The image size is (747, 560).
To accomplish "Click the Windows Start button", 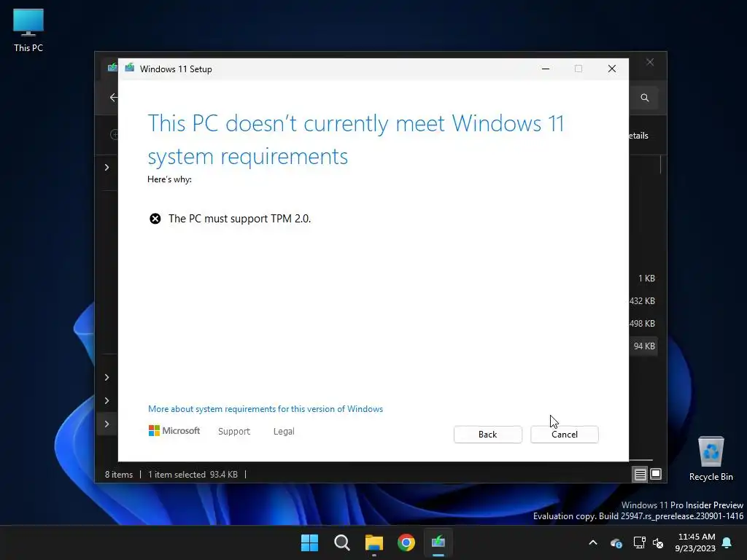I will 309,542.
